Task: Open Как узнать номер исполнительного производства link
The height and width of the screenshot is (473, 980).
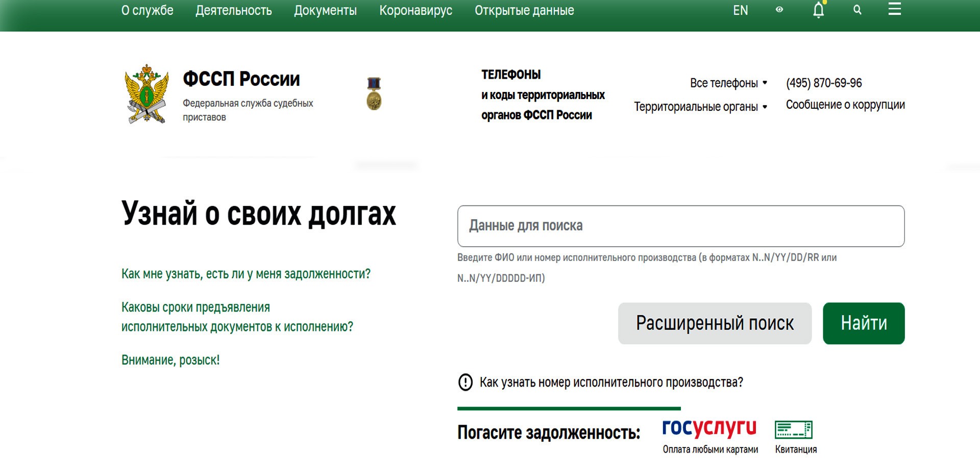Action: pyautogui.click(x=611, y=382)
